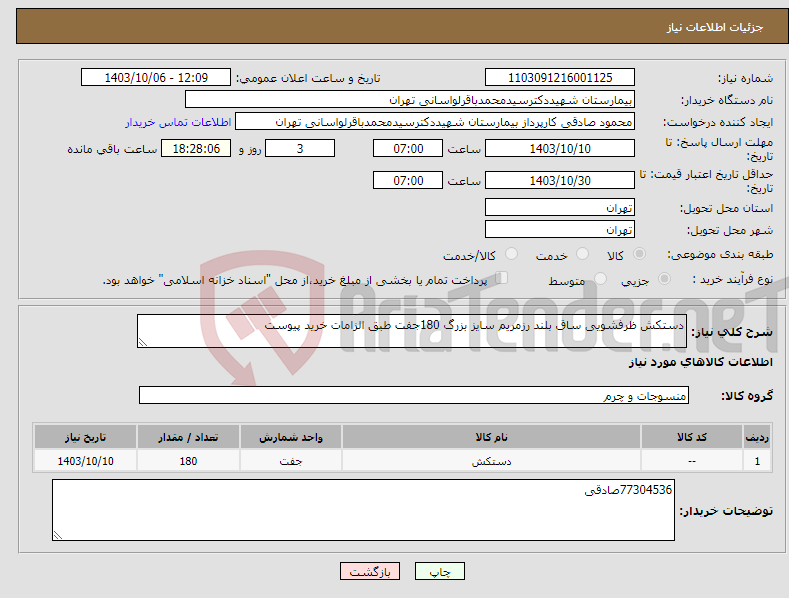Viewport: 789px width, 598px height.
Task: Click the price validity date 1403/10/30 field
Action: (x=560, y=180)
